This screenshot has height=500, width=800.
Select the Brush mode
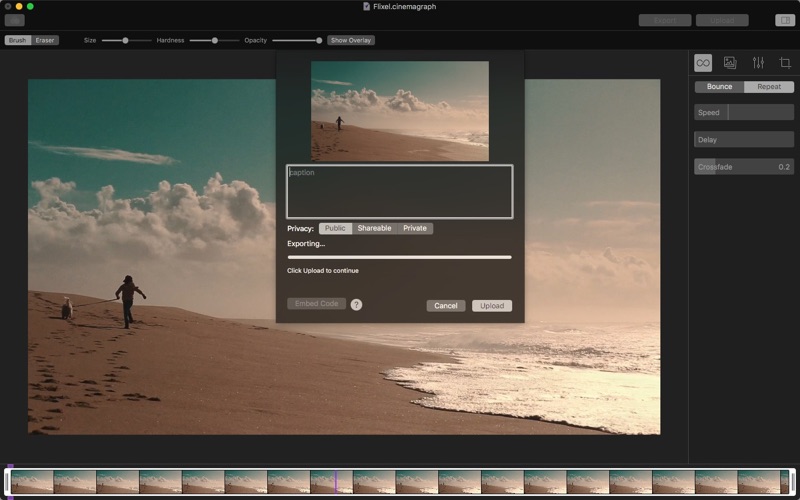(18, 40)
